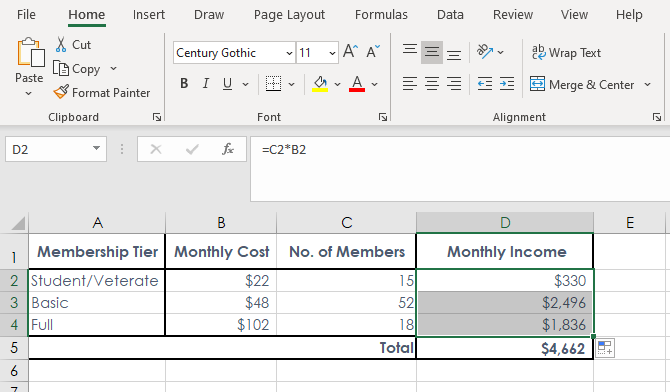670x392 pixels.
Task: Click the formula bar with =C2*B2
Action: [x=460, y=169]
